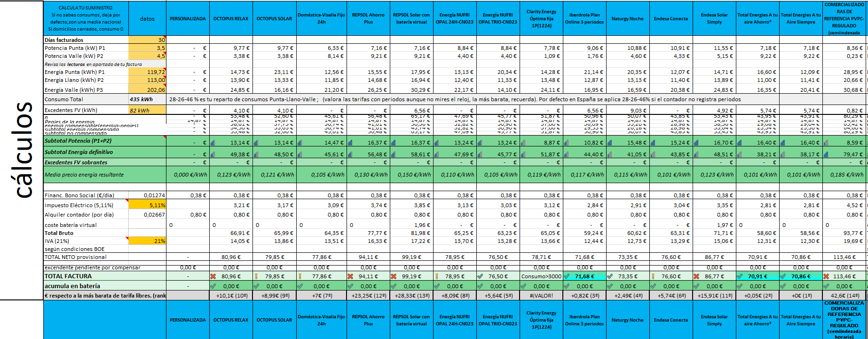This screenshot has height=339, width=868.
Task: Select ranking cell +0,05€ (2º)
Action: [x=758, y=296]
